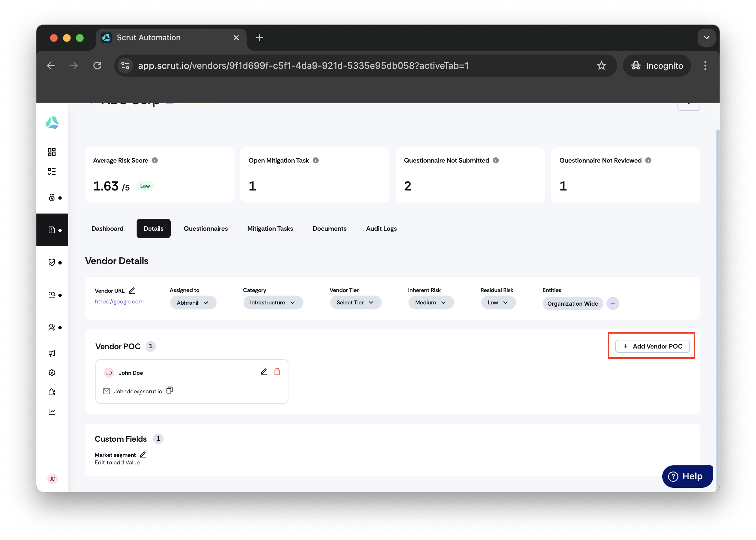This screenshot has height=540, width=756.
Task: Change the Inherent Risk Medium dropdown
Action: coord(431,302)
